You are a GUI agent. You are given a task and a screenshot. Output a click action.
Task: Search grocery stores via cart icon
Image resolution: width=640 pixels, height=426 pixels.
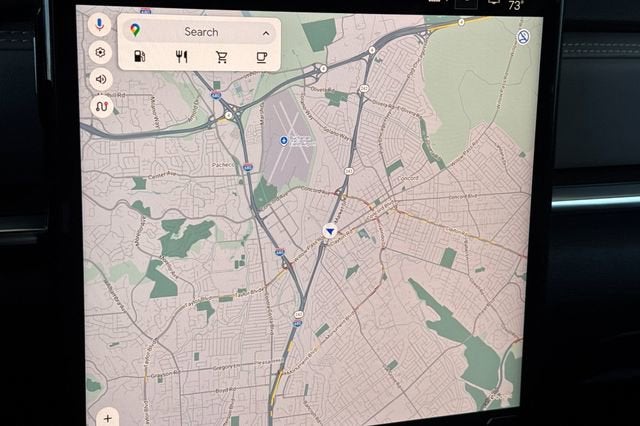click(222, 57)
